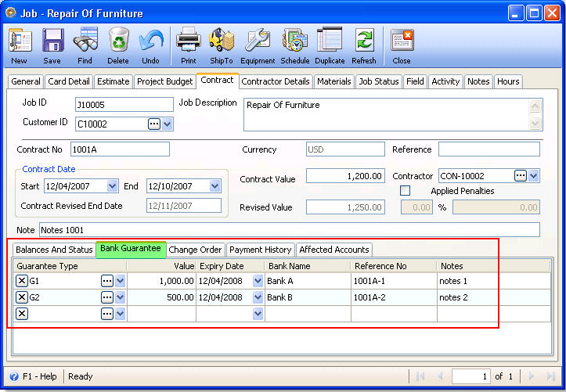This screenshot has width=566, height=392.
Task: Open the Schedule toolbar icon
Action: [x=294, y=46]
